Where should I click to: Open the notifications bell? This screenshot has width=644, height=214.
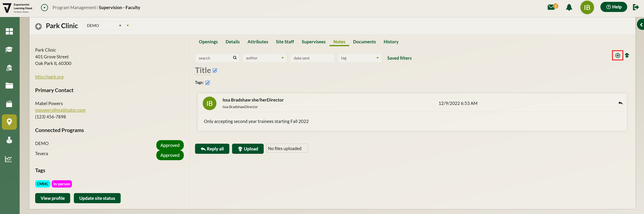click(x=569, y=7)
